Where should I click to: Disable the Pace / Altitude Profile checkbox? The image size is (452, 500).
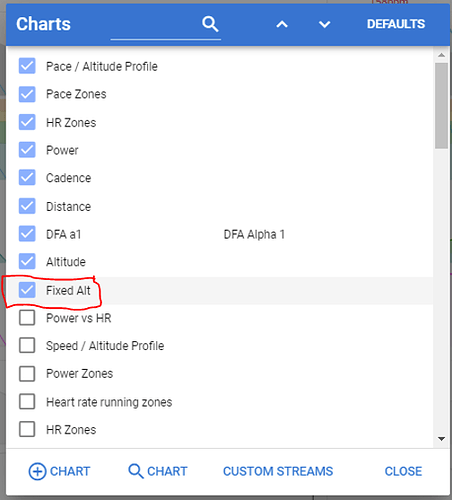27,66
